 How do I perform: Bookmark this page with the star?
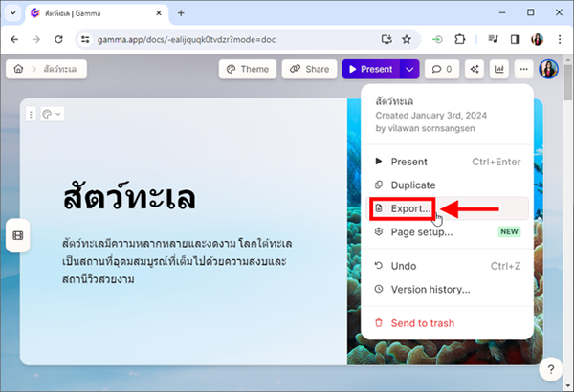point(407,39)
